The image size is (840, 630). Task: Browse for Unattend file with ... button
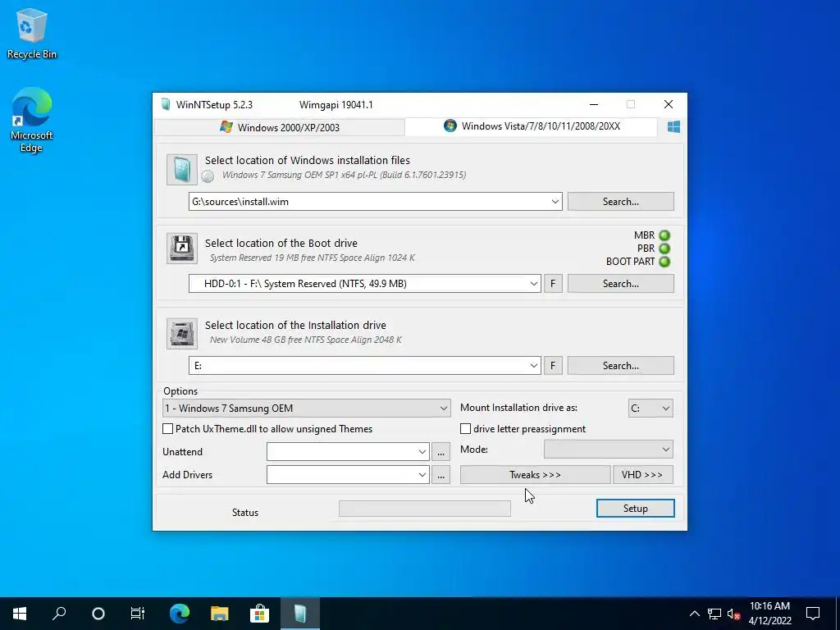point(441,452)
